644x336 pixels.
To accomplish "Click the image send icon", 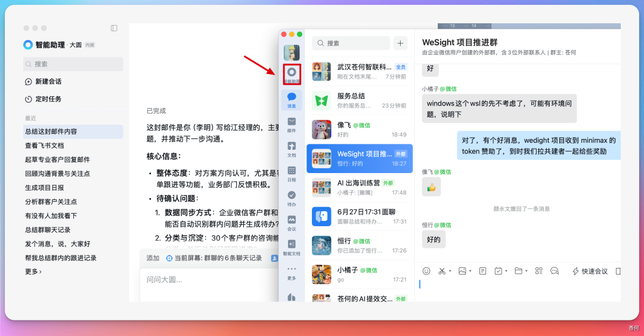I will click(x=462, y=271).
